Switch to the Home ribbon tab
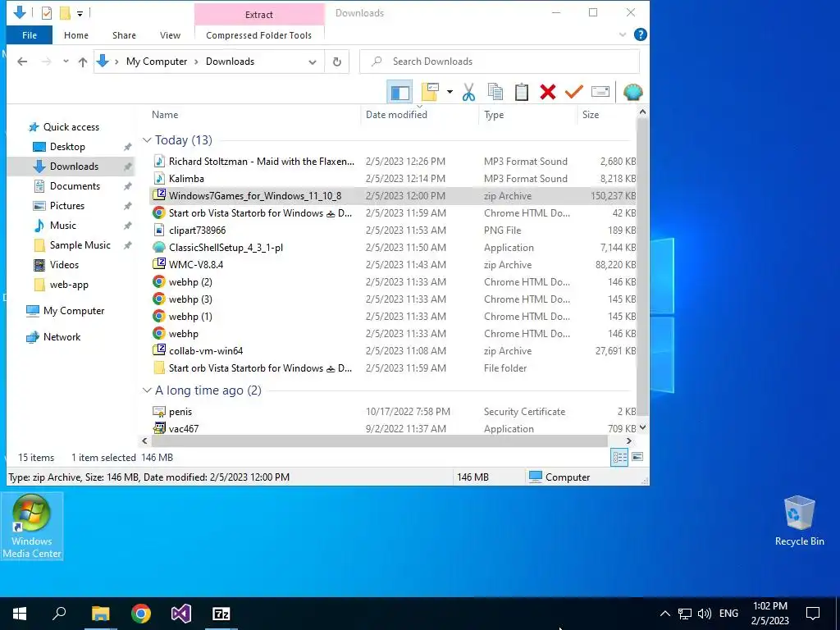The width and height of the screenshot is (840, 630). pyautogui.click(x=76, y=35)
